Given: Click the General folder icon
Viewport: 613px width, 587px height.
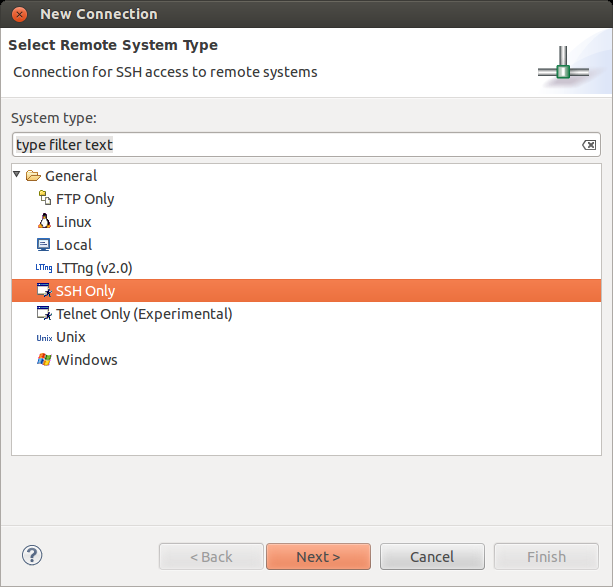Looking at the screenshot, I should pos(33,176).
